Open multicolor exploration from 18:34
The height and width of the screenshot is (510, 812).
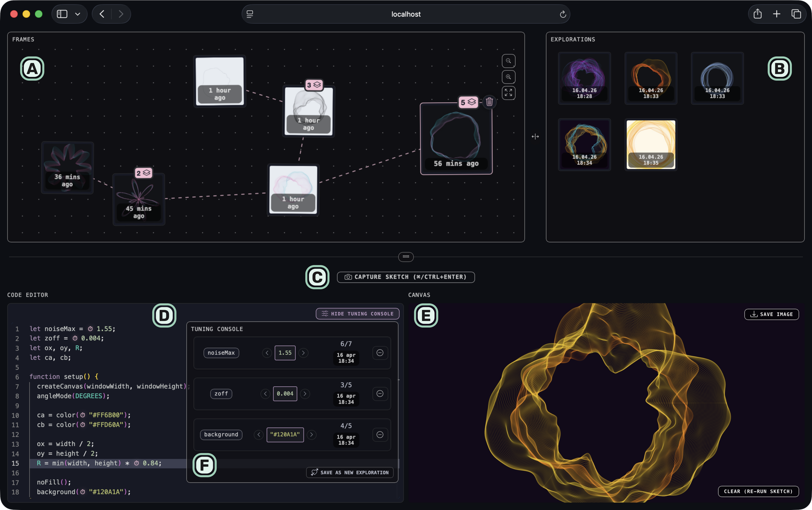pyautogui.click(x=585, y=145)
